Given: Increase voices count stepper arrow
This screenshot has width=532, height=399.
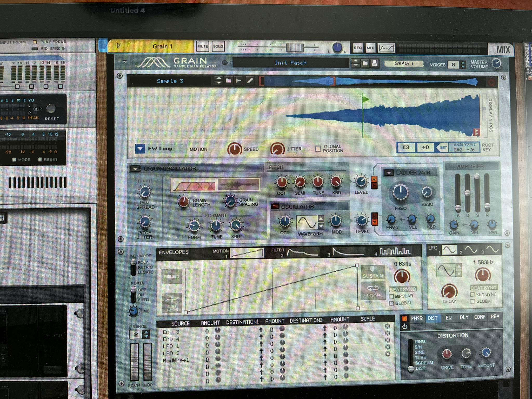Looking at the screenshot, I should [x=463, y=62].
